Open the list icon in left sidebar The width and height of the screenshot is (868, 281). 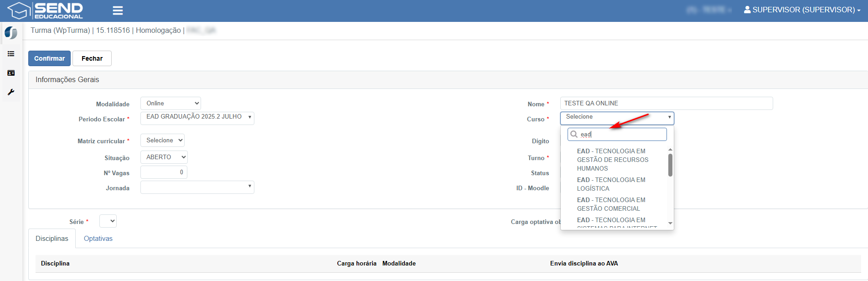point(11,54)
